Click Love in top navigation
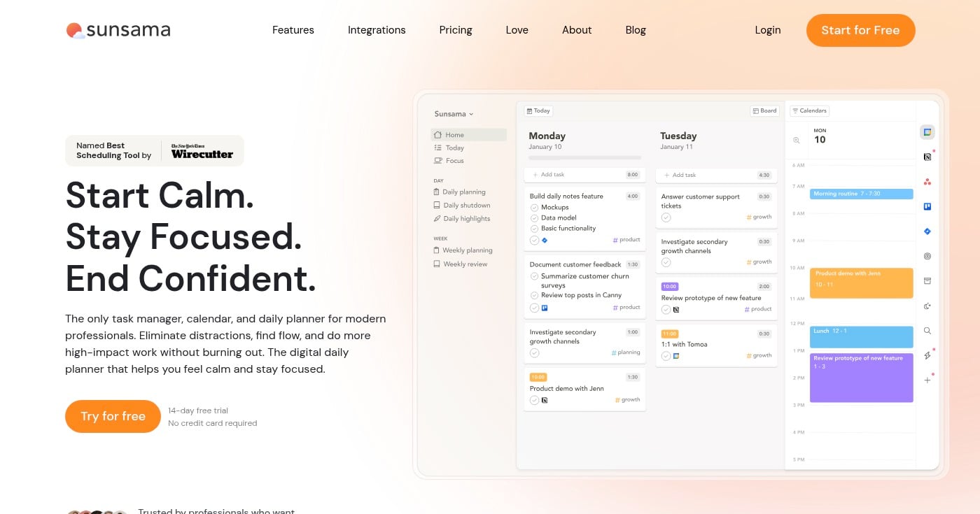 click(517, 30)
